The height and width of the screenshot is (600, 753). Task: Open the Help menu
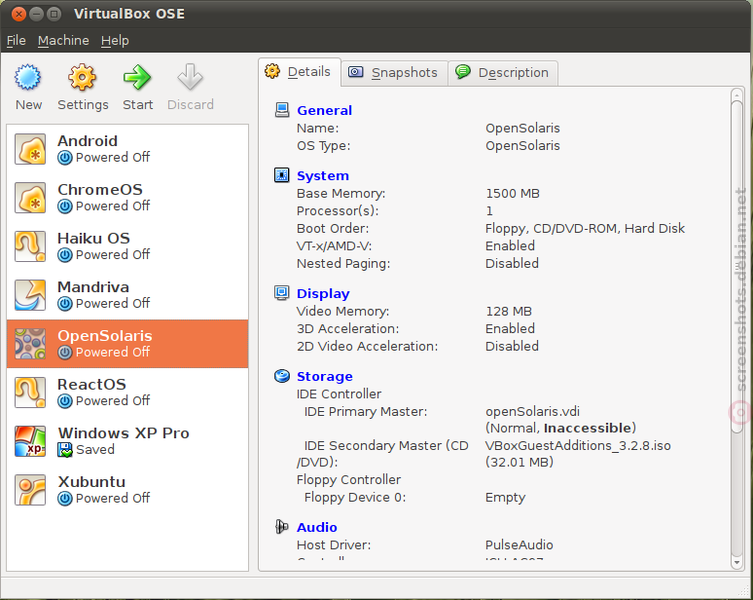pyautogui.click(x=115, y=41)
